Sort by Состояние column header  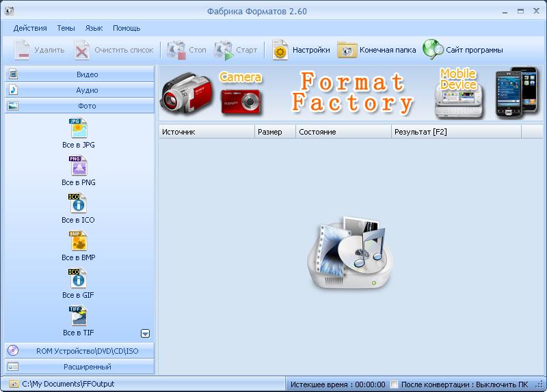coord(344,132)
